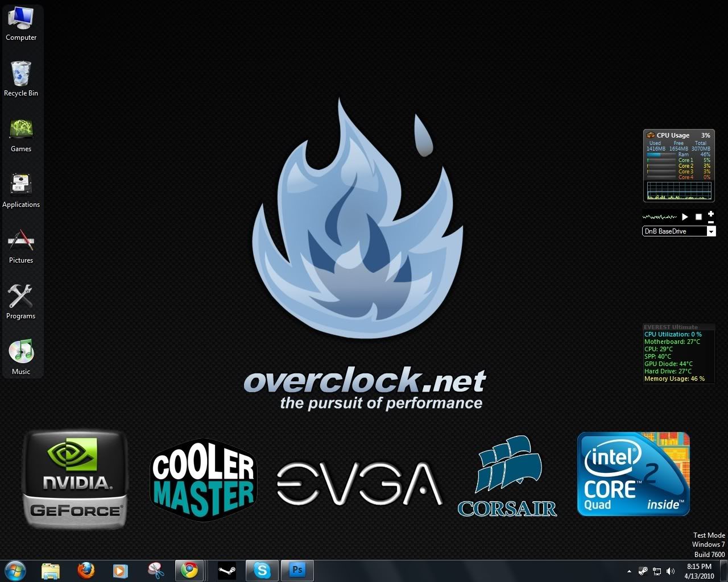Click the Steam icon in the system tray
This screenshot has width=728, height=582.
click(643, 571)
